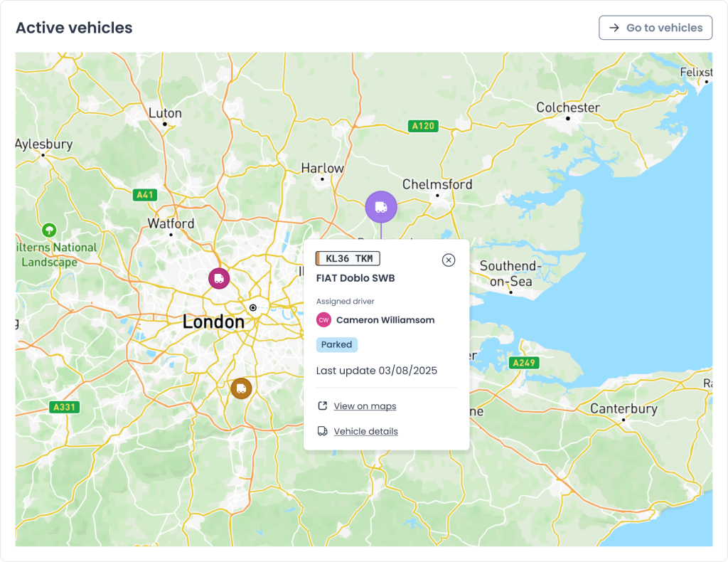Open the View on maps link
Screen dimensions: 728x562
[365, 406]
